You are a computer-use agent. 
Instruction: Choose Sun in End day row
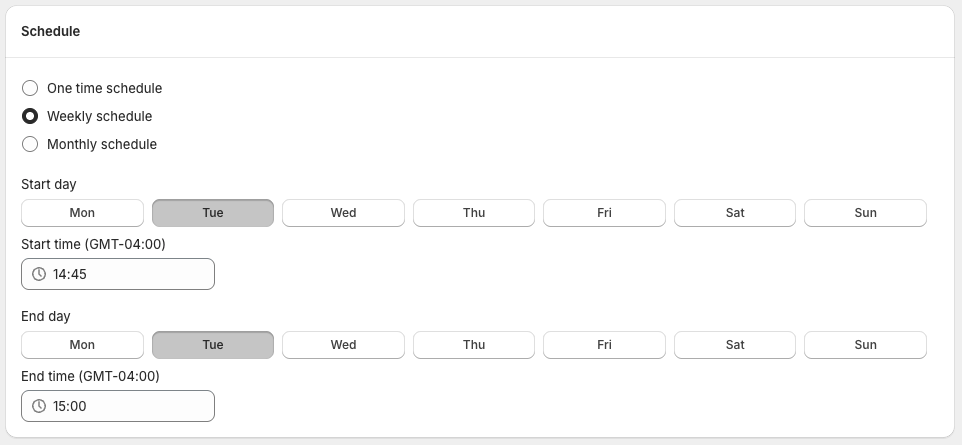pos(865,345)
